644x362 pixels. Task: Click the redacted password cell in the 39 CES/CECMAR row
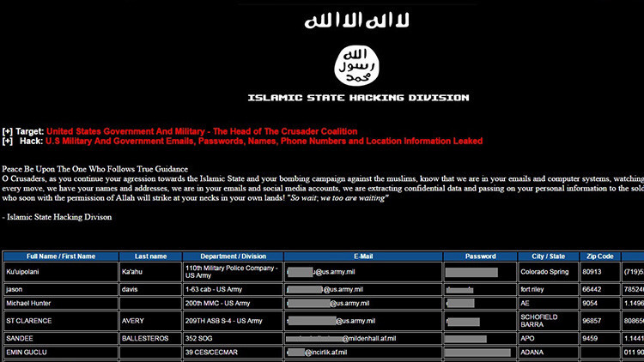pos(480,353)
